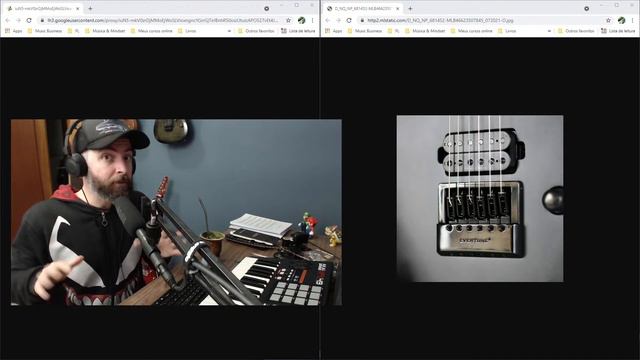This screenshot has width=640, height=360.
Task: Open Musica & Mindset folder in right window
Action: tap(425, 31)
